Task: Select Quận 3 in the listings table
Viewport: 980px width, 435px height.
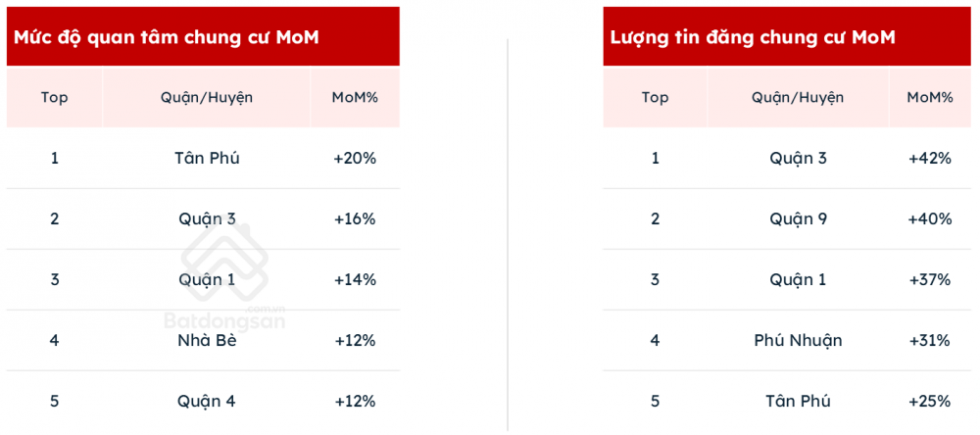Action: tap(798, 158)
